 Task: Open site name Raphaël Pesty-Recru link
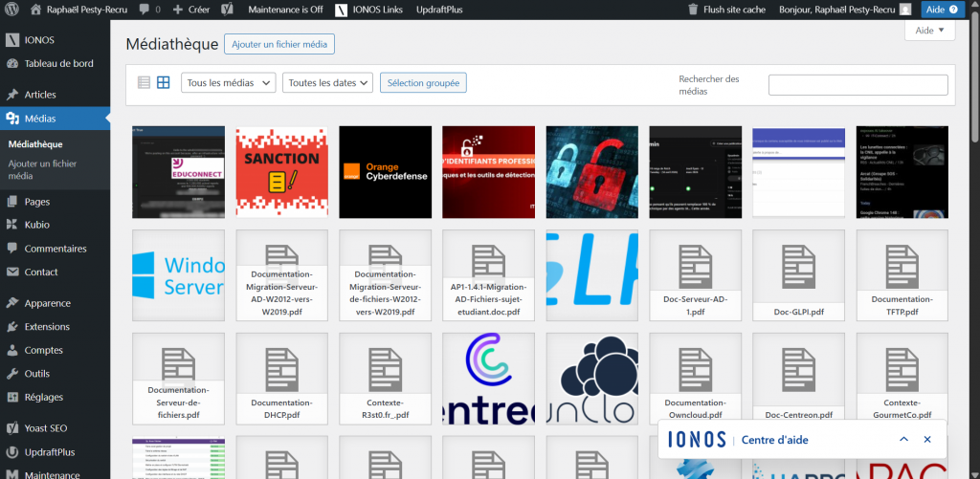tap(87, 10)
